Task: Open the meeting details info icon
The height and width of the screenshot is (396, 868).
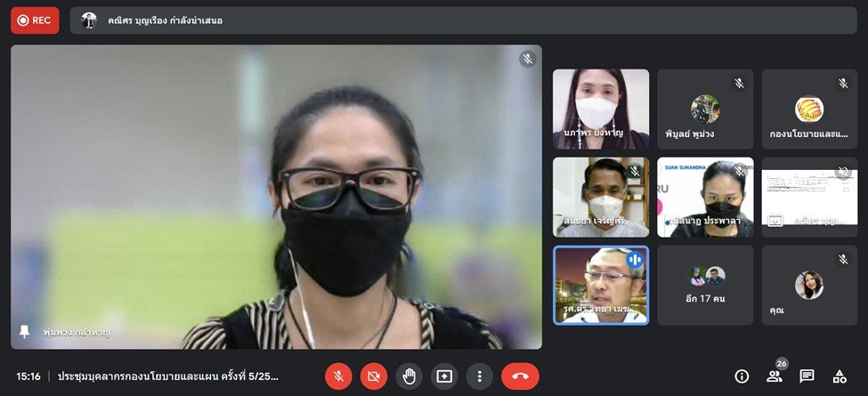Action: coord(742,376)
